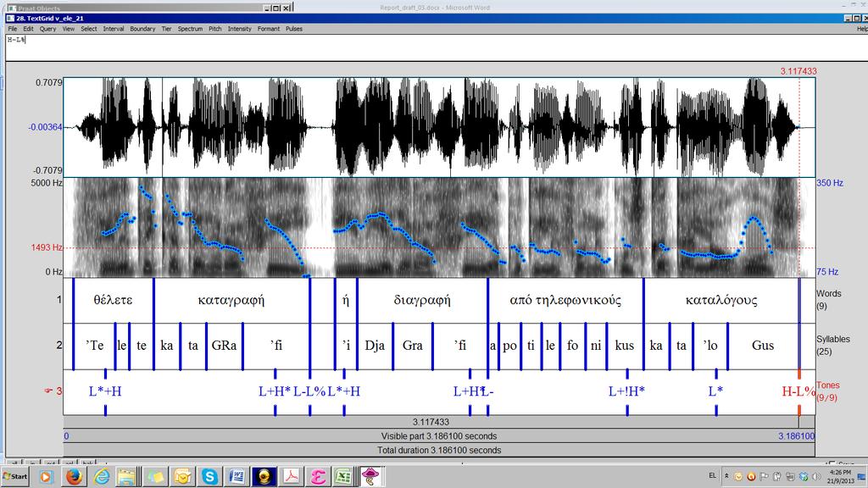Open the Intensity menu
This screenshot has height=488, width=868.
[x=240, y=29]
